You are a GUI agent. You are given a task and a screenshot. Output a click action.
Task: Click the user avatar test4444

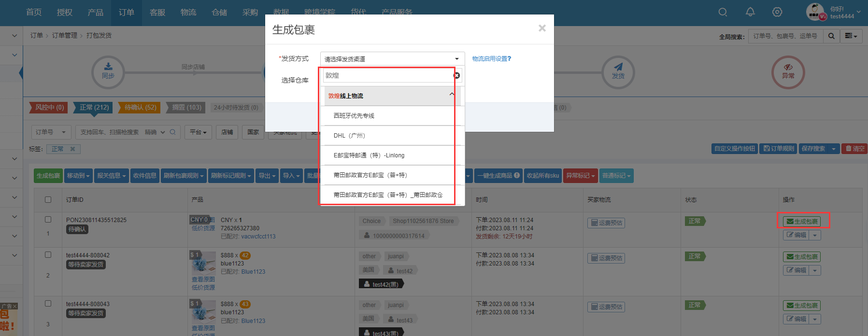tap(816, 12)
